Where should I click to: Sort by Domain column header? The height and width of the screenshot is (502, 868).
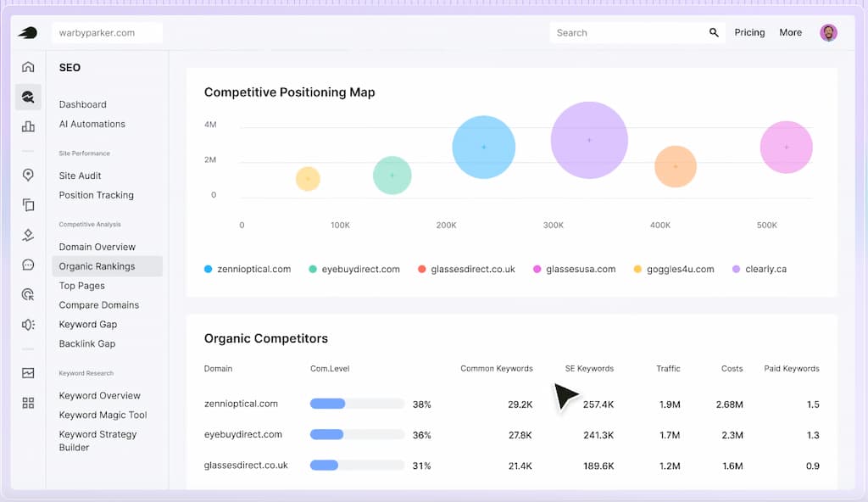click(x=218, y=369)
